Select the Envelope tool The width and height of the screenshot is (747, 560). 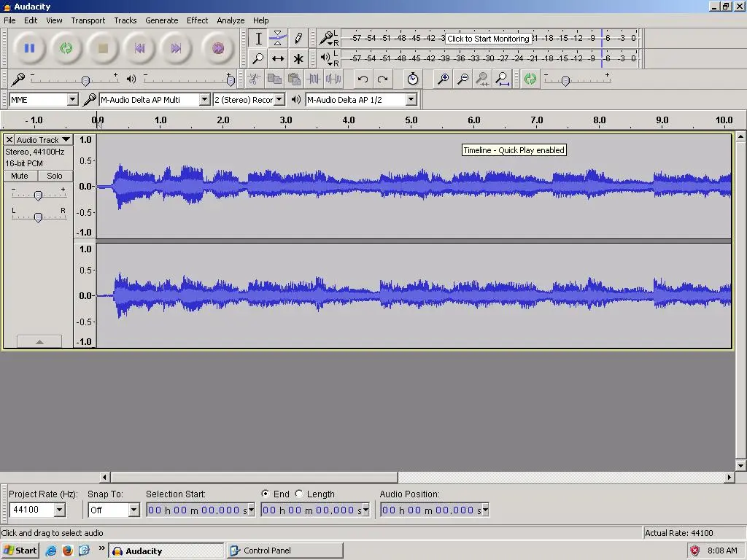click(x=278, y=39)
